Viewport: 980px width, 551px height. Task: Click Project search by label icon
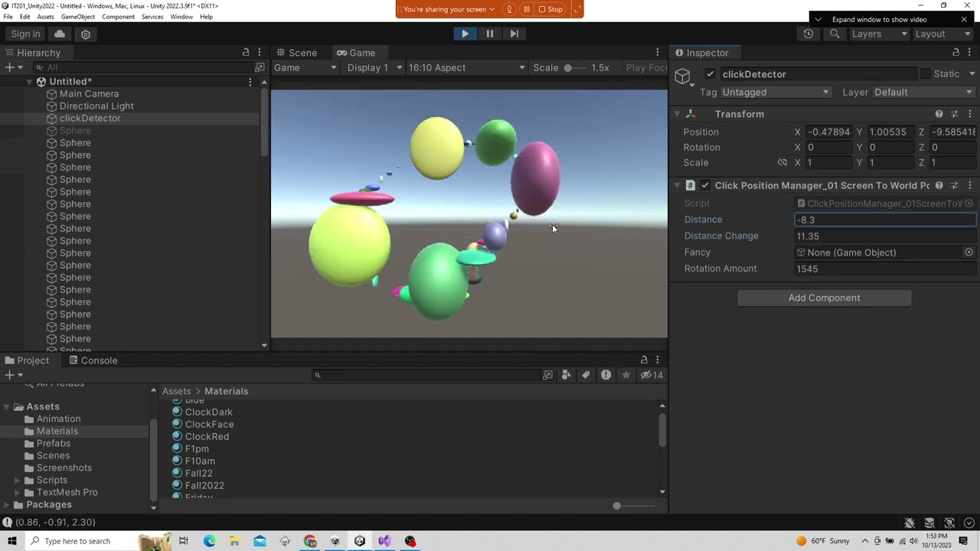point(586,375)
